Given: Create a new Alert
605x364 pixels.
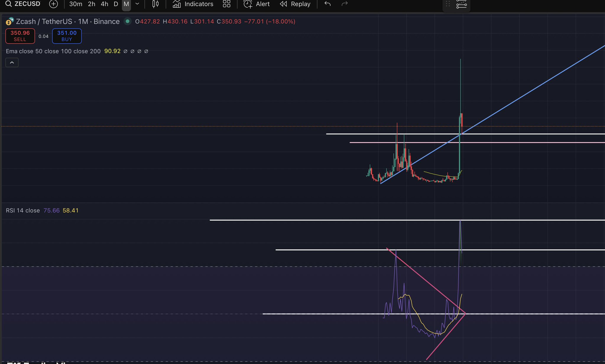Looking at the screenshot, I should click(x=256, y=4).
